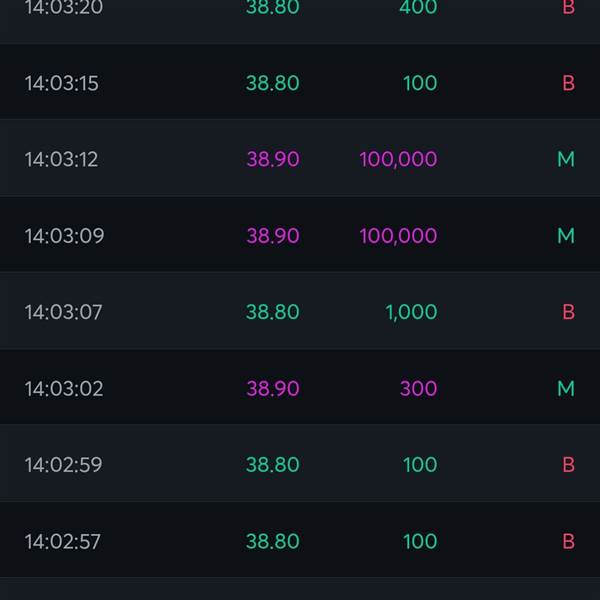Select the M marker at 14:03:12
Image resolution: width=600 pixels, height=600 pixels.
click(x=566, y=159)
